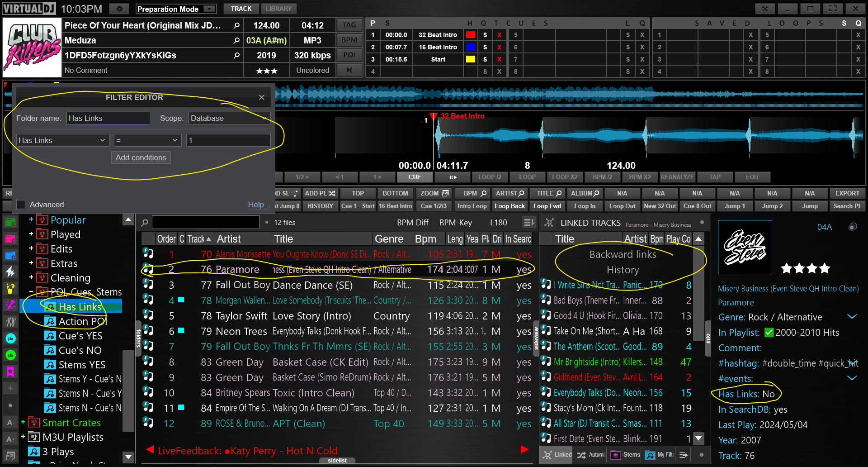
Task: Expand the Smart Crates folder
Action: point(23,423)
